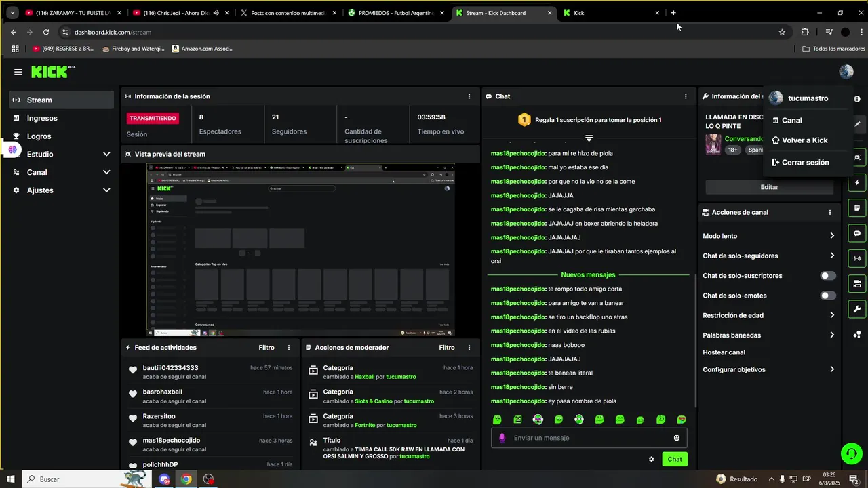This screenshot has width=868, height=488.
Task: Open the Fortnite category link
Action: pos(365,425)
